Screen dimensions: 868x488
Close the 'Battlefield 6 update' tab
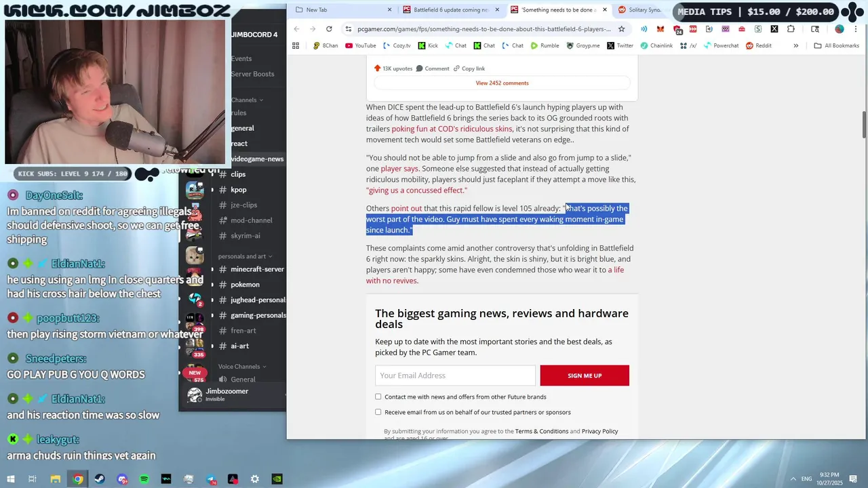coord(497,9)
